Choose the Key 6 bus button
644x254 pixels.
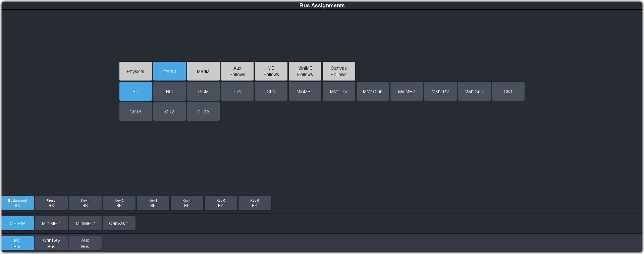point(255,203)
